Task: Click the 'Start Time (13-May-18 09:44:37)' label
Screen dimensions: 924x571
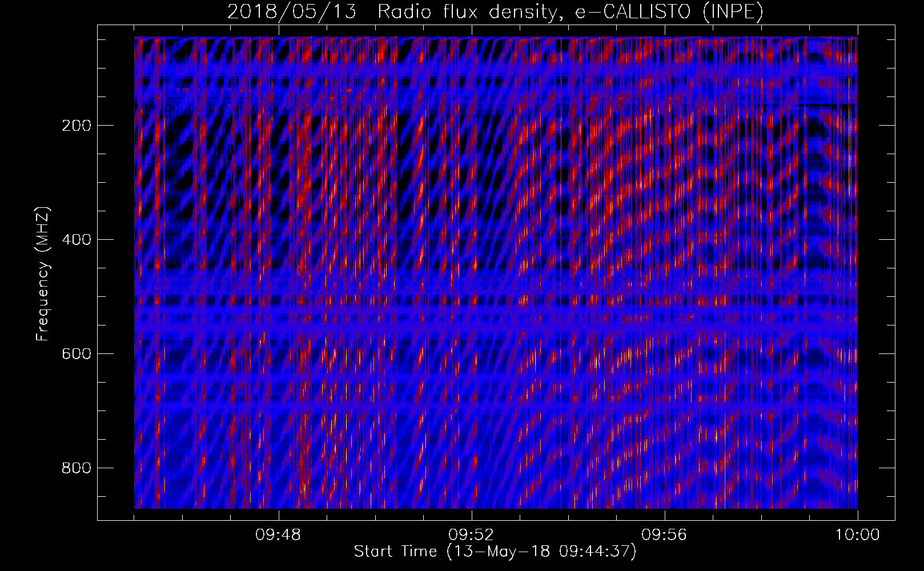Action: (x=495, y=552)
